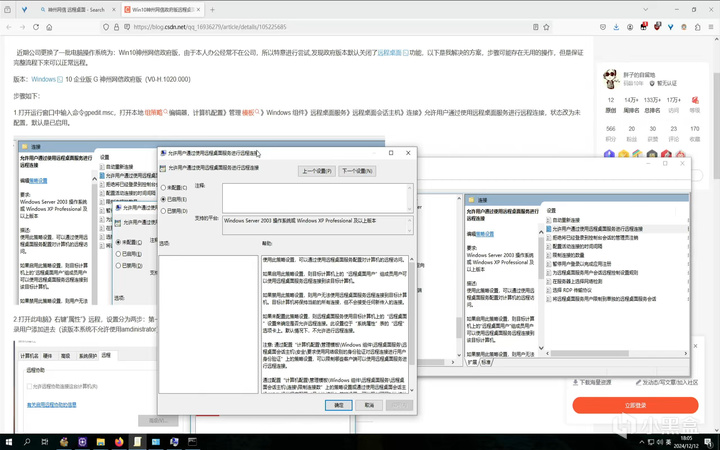Click the 下一个设置(N) button
The height and width of the screenshot is (450, 720).
(x=357, y=171)
